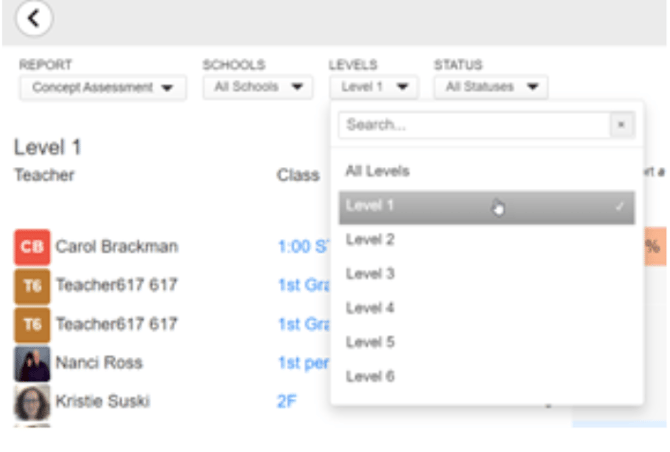Open the All Statuses dropdown
This screenshot has height=452, width=670.
(490, 87)
